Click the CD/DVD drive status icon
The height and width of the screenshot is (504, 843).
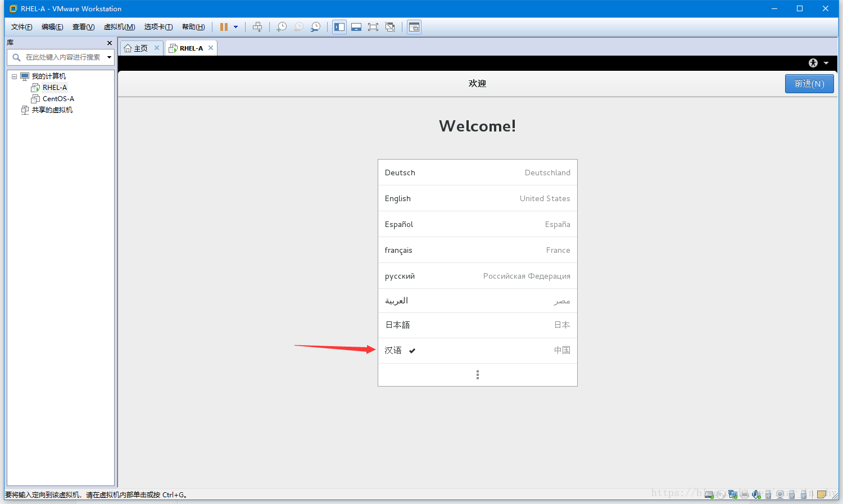721,494
